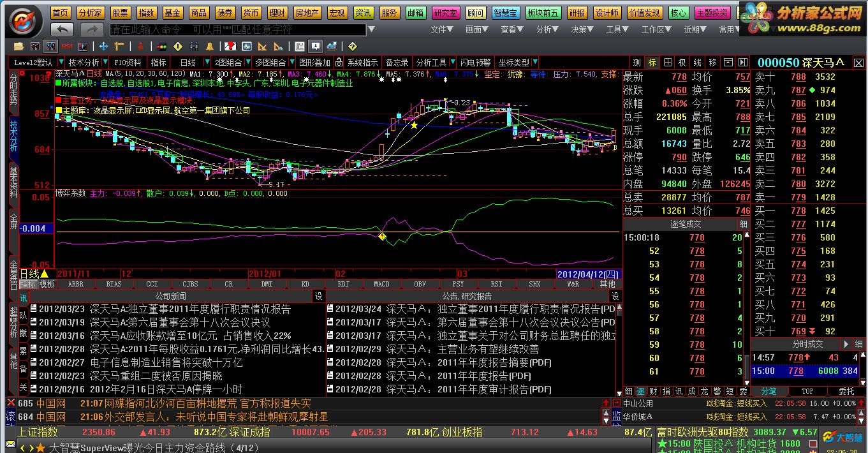Click the command input field
Screen dimensions: 868x453
click(x=238, y=29)
